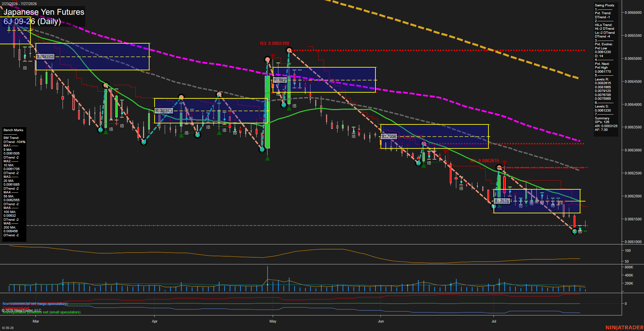Click the 200K volume axis label

(x=629, y=283)
